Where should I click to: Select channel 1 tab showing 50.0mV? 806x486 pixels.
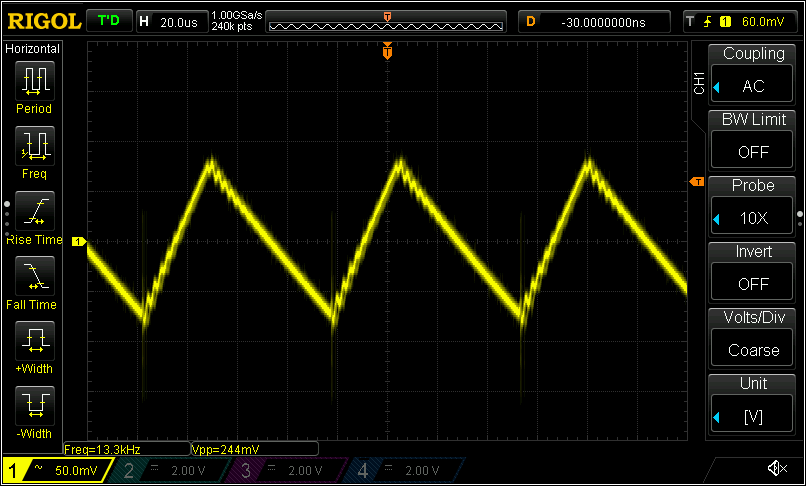coord(55,470)
